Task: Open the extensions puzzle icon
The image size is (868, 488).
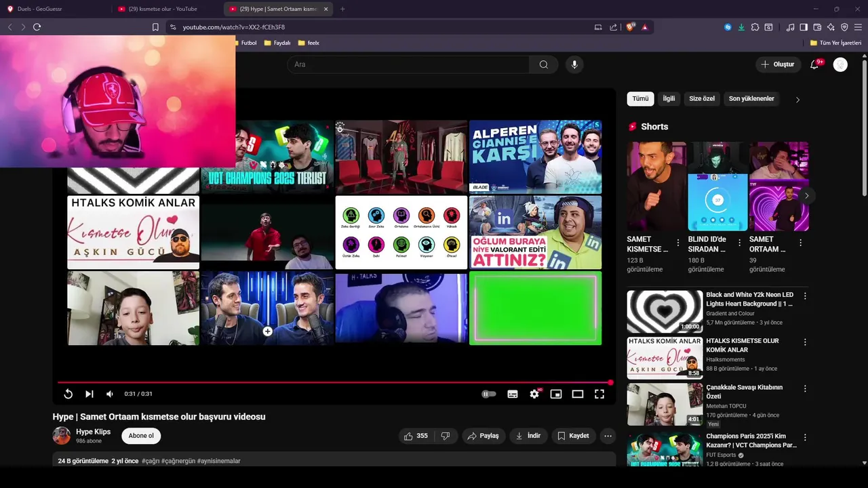Action: pos(755,27)
